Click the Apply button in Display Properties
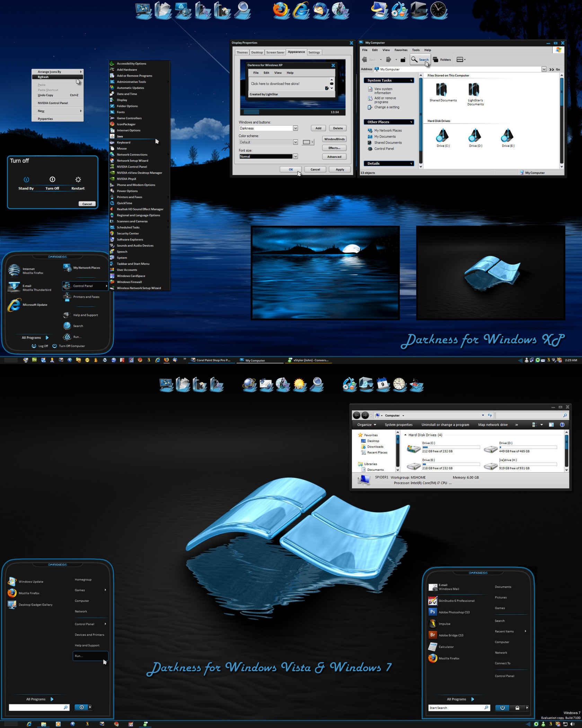This screenshot has height=728, width=582. (340, 170)
